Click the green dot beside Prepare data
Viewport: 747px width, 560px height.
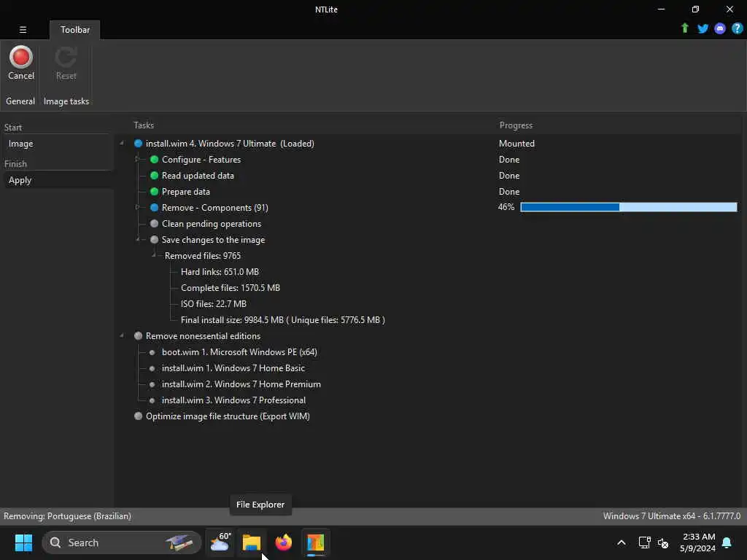154,192
